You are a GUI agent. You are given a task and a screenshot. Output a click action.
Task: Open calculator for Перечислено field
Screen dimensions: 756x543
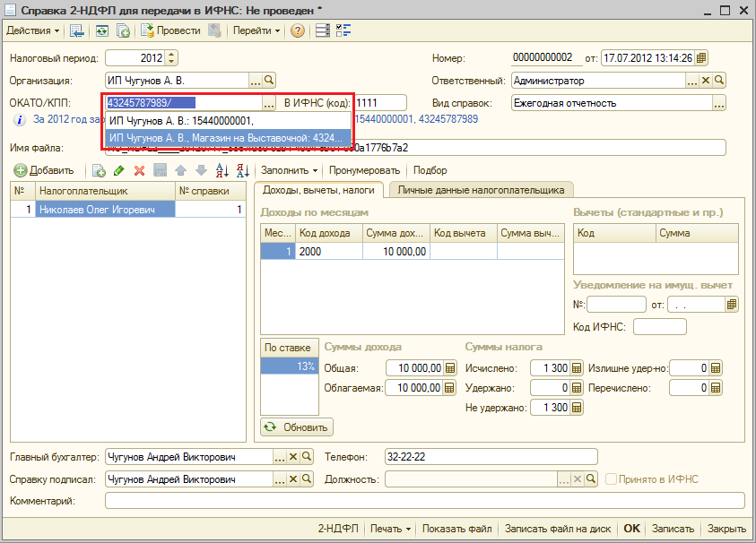point(716,388)
